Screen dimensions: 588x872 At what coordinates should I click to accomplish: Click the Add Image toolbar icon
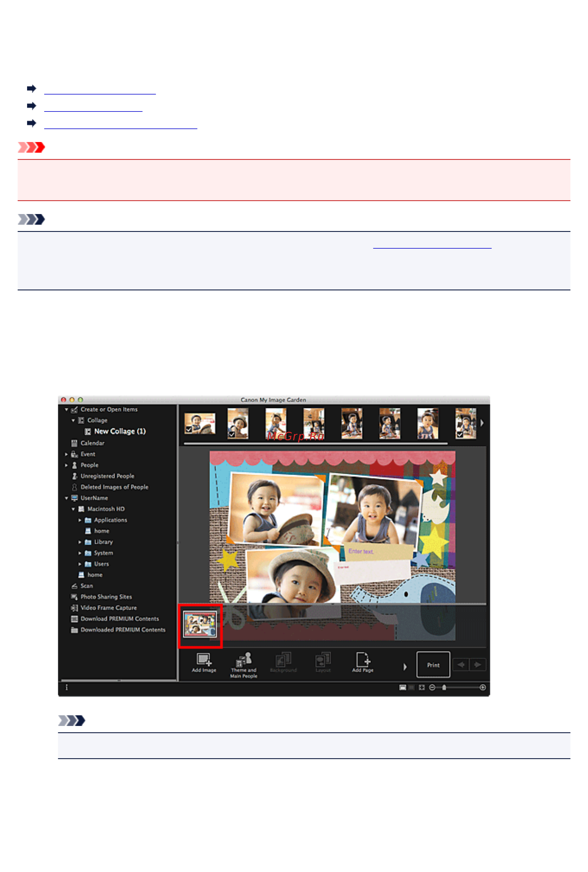pyautogui.click(x=204, y=659)
